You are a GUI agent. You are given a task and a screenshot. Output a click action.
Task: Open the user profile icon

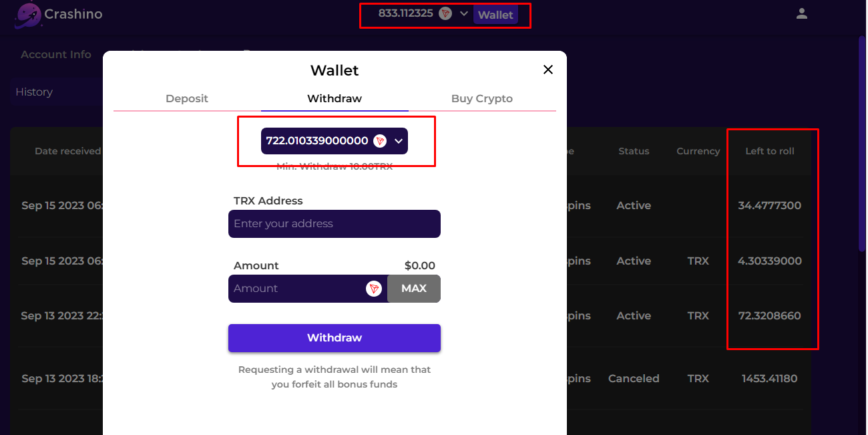(802, 13)
